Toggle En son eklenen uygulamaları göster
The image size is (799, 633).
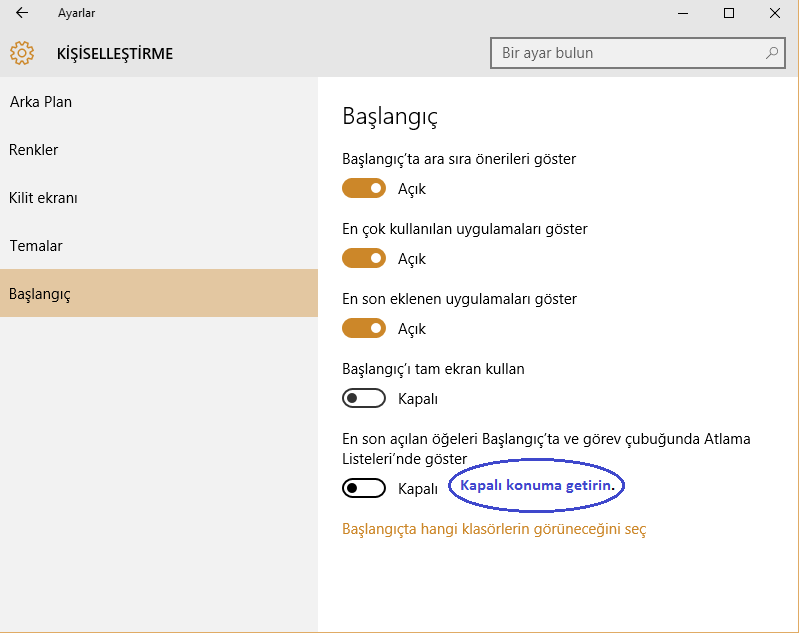364,328
